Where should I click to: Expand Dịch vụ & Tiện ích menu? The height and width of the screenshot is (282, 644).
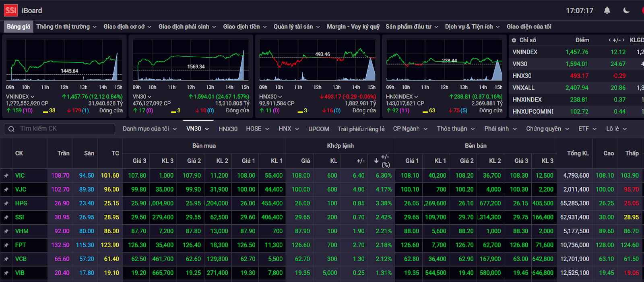pyautogui.click(x=473, y=27)
